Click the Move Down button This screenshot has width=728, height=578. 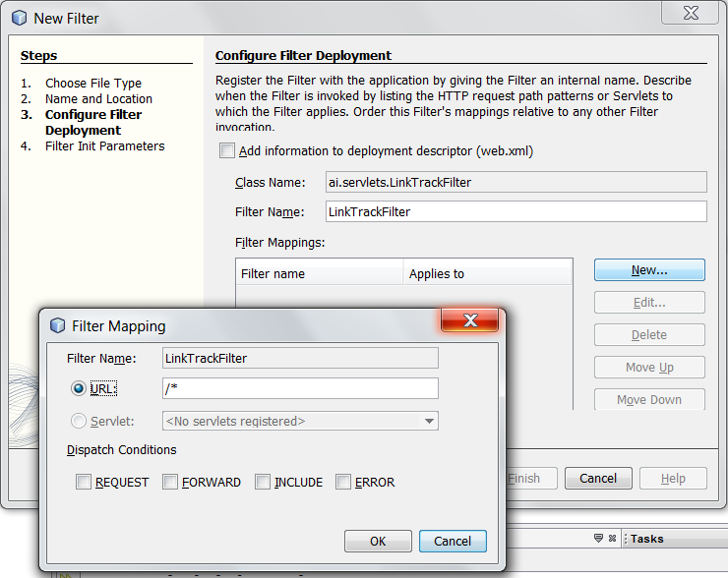(x=649, y=399)
